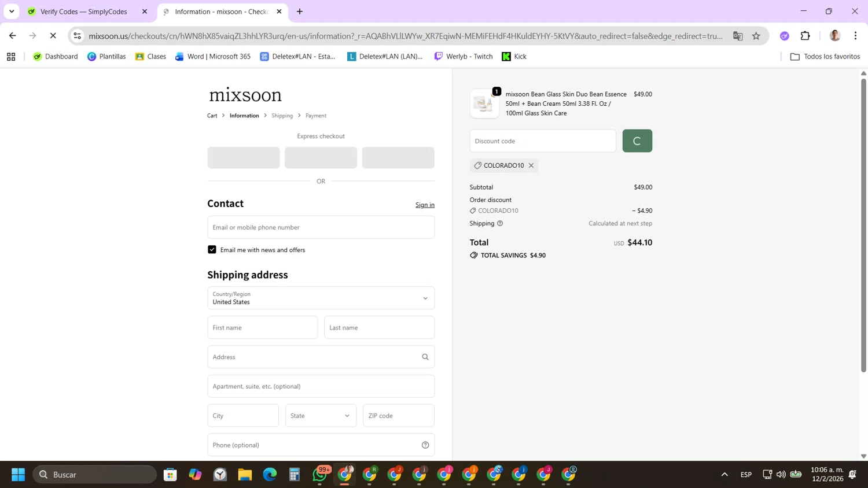Viewport: 868px width, 488px height.
Task: Focus the Phone (optional) field
Action: coord(321,445)
